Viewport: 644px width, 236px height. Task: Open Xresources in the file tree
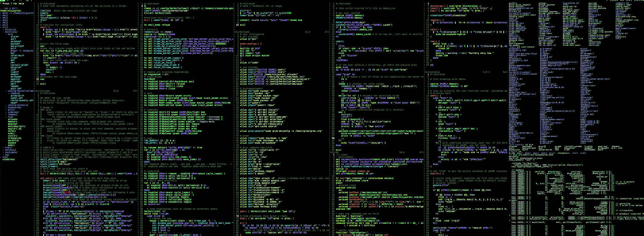pyautogui.click(x=15, y=138)
